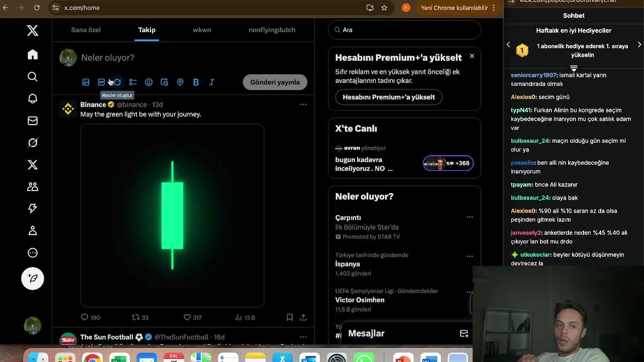Add a GIF to the post
The height and width of the screenshot is (362, 644).
click(101, 82)
